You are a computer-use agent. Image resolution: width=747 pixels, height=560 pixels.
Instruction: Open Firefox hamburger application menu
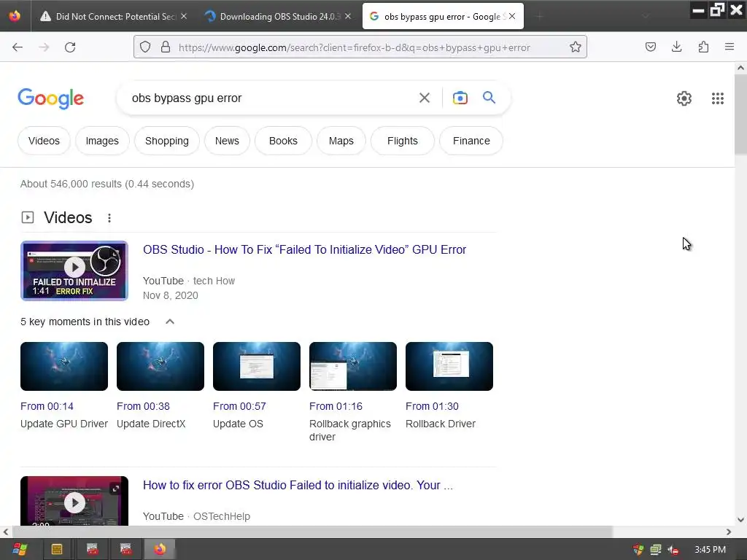tap(729, 47)
